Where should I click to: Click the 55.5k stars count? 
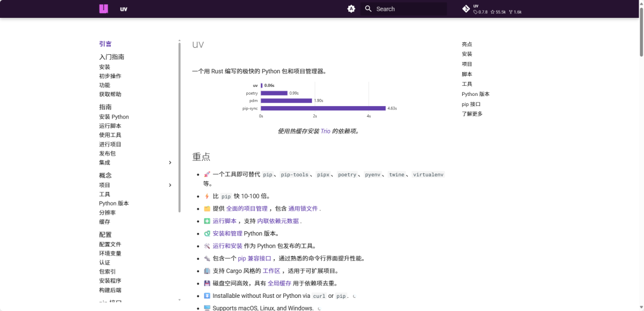[x=498, y=12]
